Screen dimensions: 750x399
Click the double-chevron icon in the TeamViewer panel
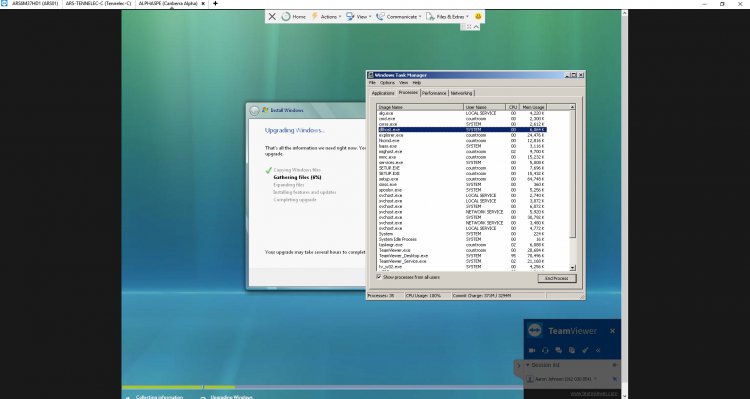[x=598, y=350]
